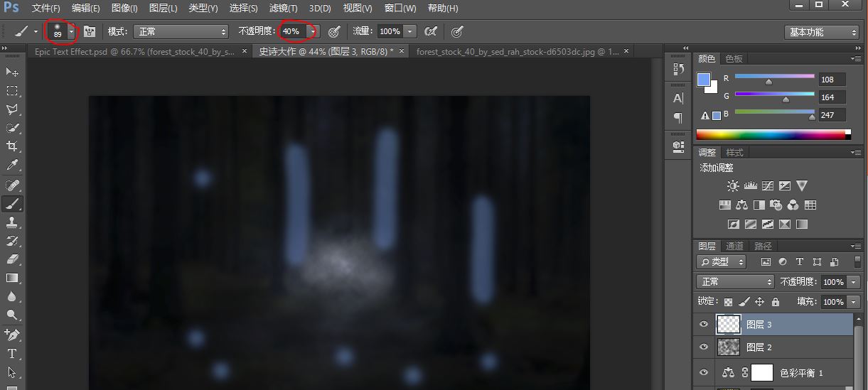868x390 pixels.
Task: Open the History panel icon
Action: pyautogui.click(x=677, y=69)
